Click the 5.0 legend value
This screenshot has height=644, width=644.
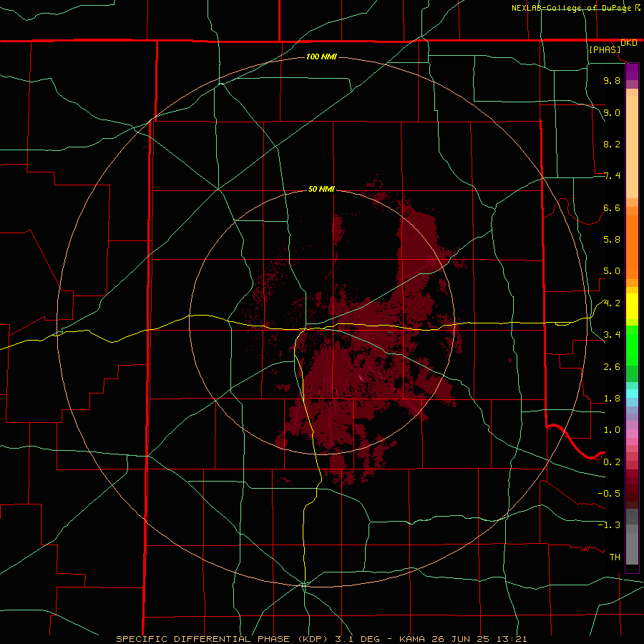click(612, 271)
